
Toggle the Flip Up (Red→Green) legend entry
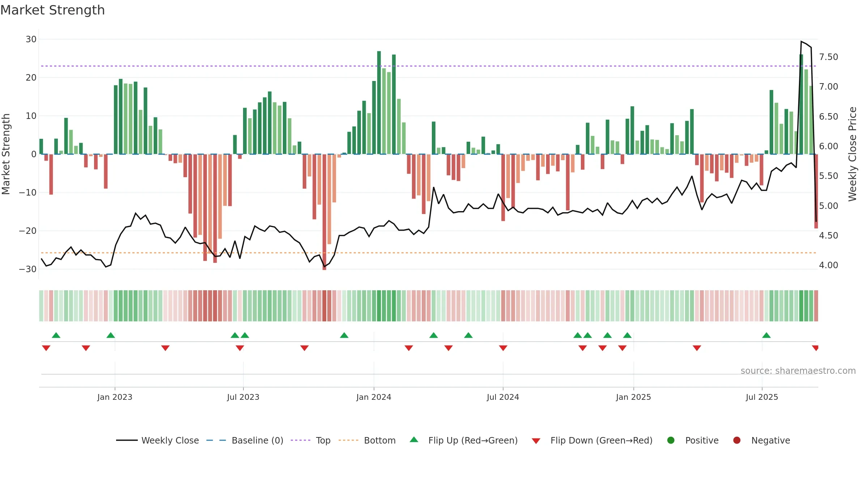pos(464,440)
